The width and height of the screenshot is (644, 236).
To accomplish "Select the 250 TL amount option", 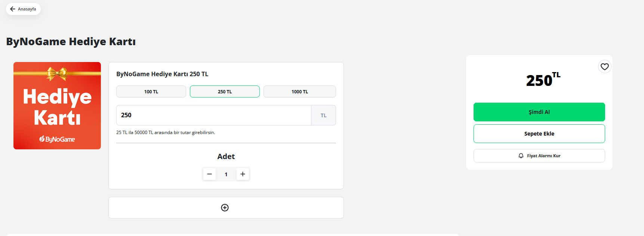I will (x=225, y=91).
